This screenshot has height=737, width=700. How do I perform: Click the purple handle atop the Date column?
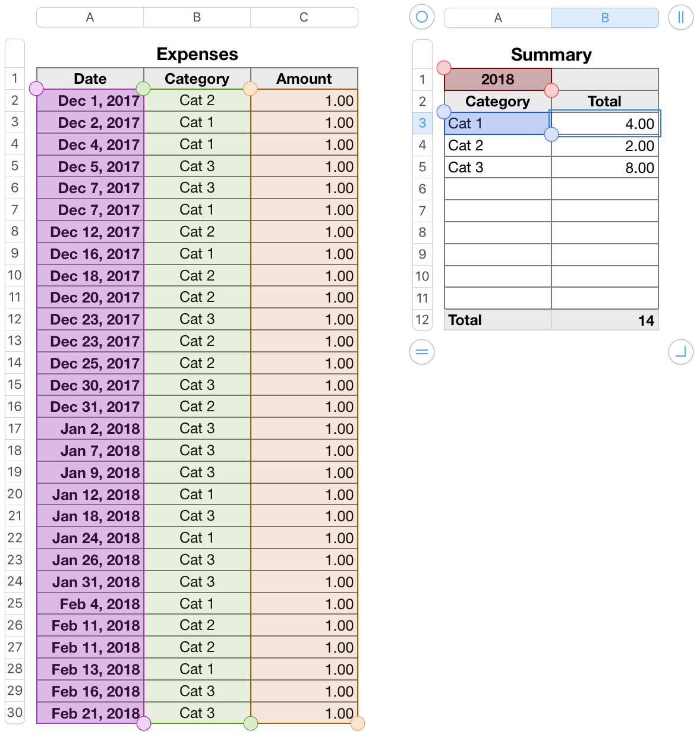click(36, 89)
